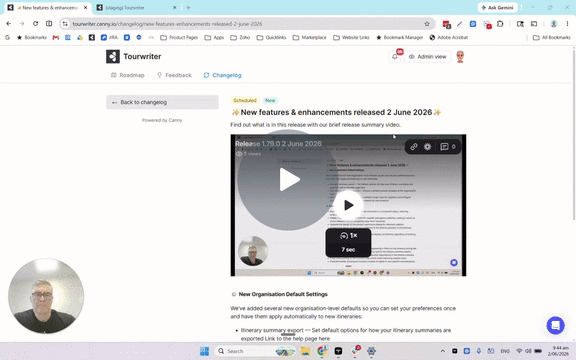Open the Product Pages bookmark folder
Screen dimensions: 576x360
pos(179,37)
